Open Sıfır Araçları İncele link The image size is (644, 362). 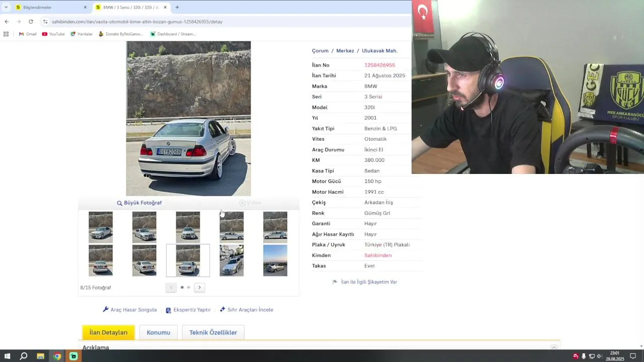[x=247, y=310]
